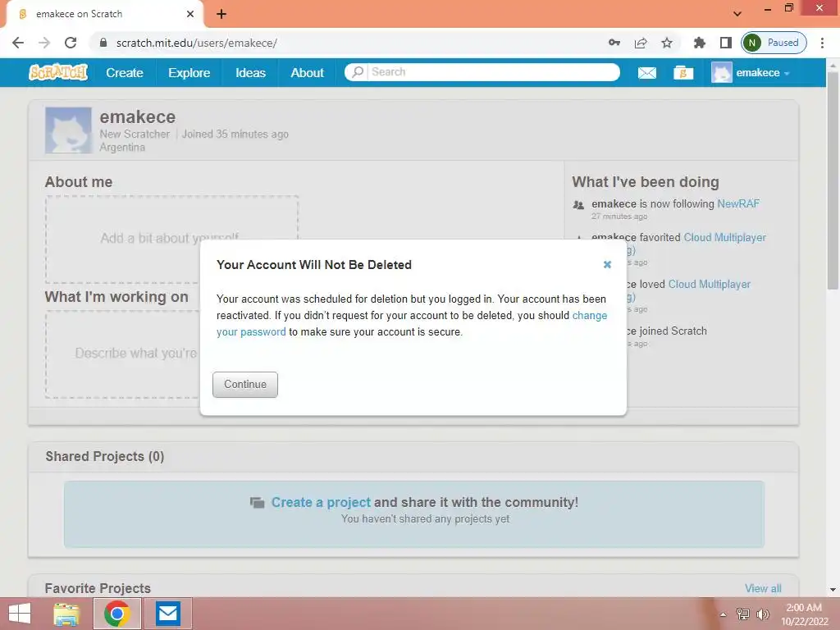Click the Chrome taskbar icon
This screenshot has width=840, height=630.
[117, 614]
